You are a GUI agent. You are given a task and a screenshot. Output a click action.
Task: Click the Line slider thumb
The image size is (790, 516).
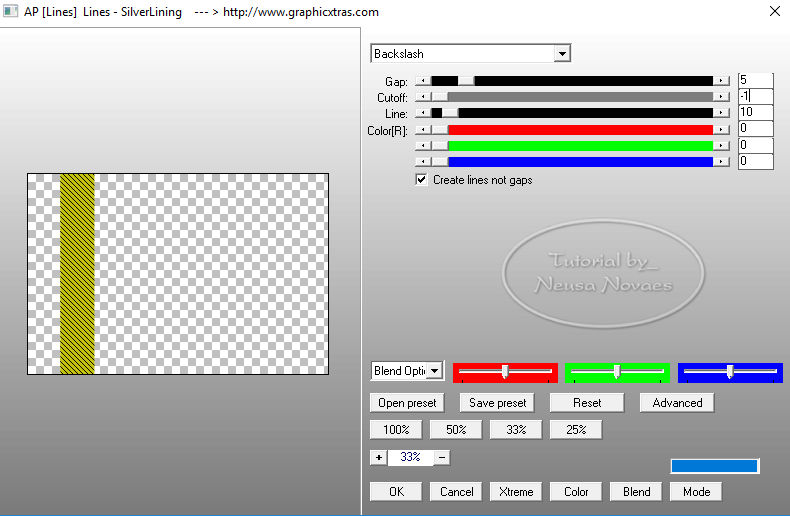click(450, 113)
